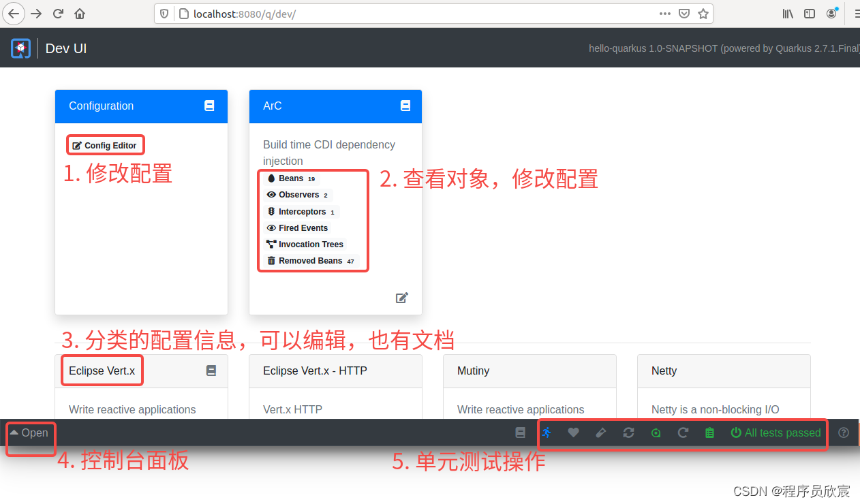Image resolution: width=860 pixels, height=504 pixels.
Task: Click the re-run failed tests refresh icon
Action: 628,432
